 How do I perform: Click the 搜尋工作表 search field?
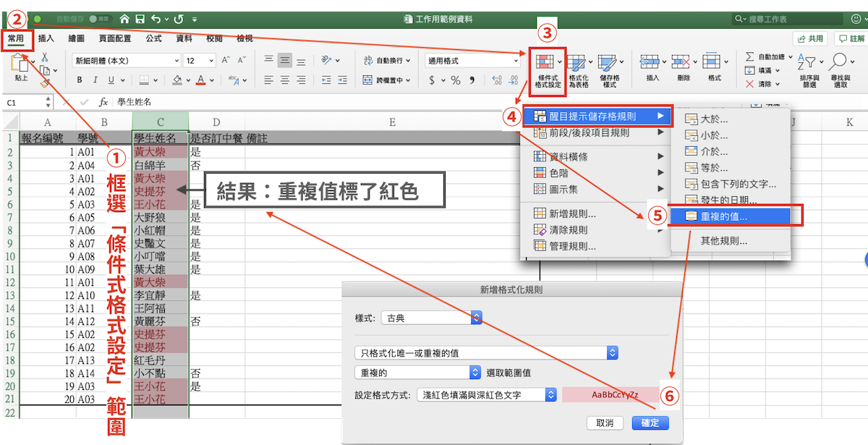pos(788,19)
